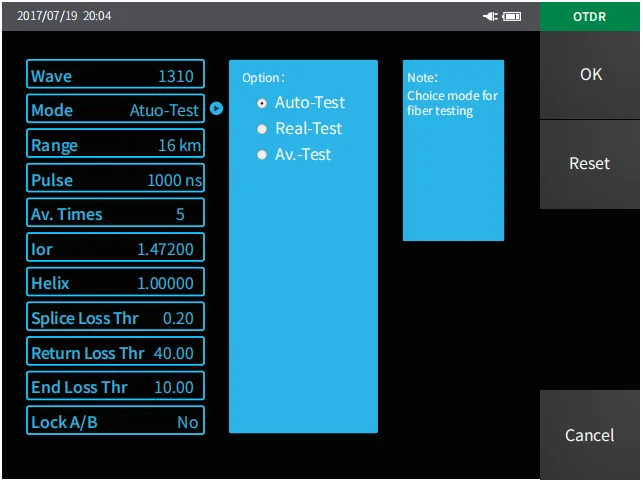Select the Real-Test radio option

(262, 129)
